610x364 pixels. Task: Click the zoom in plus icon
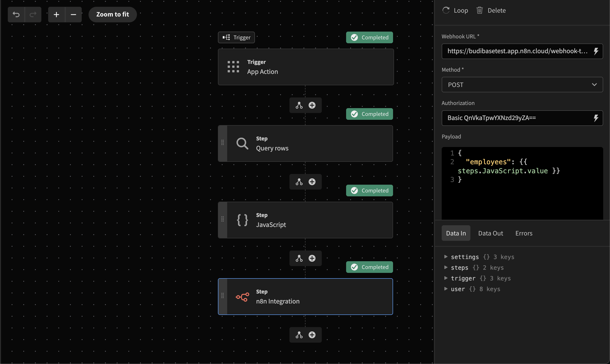(x=56, y=15)
